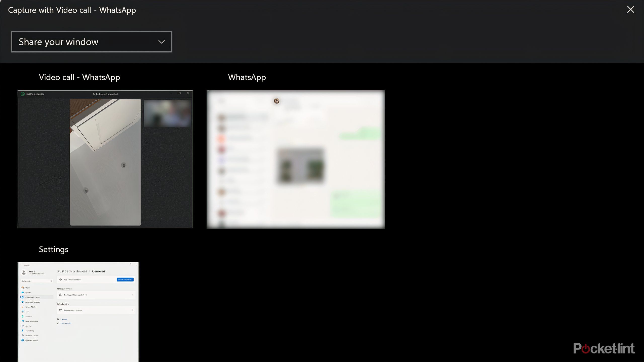Click the WhatsApp logo in the video call title bar
Screen dimensions: 644x362
click(x=23, y=94)
